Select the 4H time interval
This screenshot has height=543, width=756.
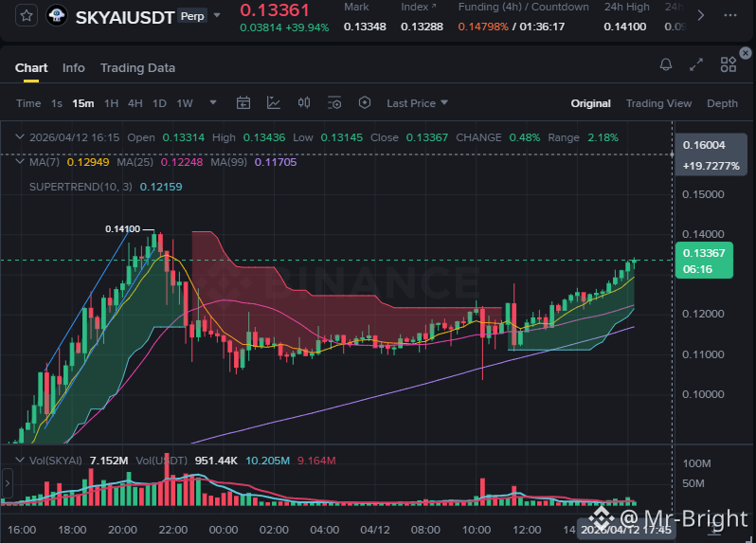(x=135, y=103)
